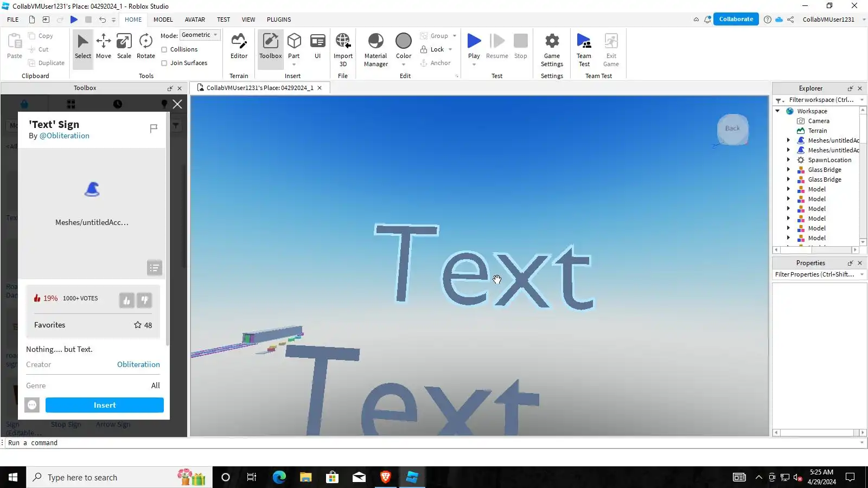Click the Play test button
Screen dimensions: 868x488
474,46
